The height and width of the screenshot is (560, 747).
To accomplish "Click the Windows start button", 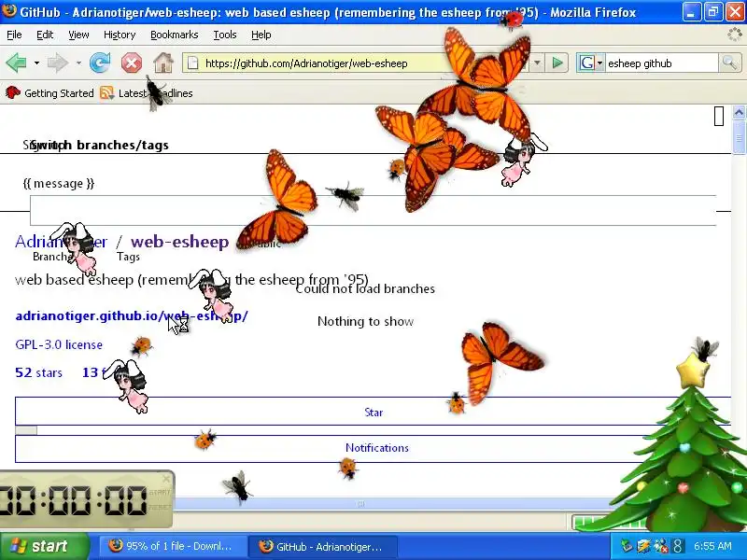I will coord(45,546).
